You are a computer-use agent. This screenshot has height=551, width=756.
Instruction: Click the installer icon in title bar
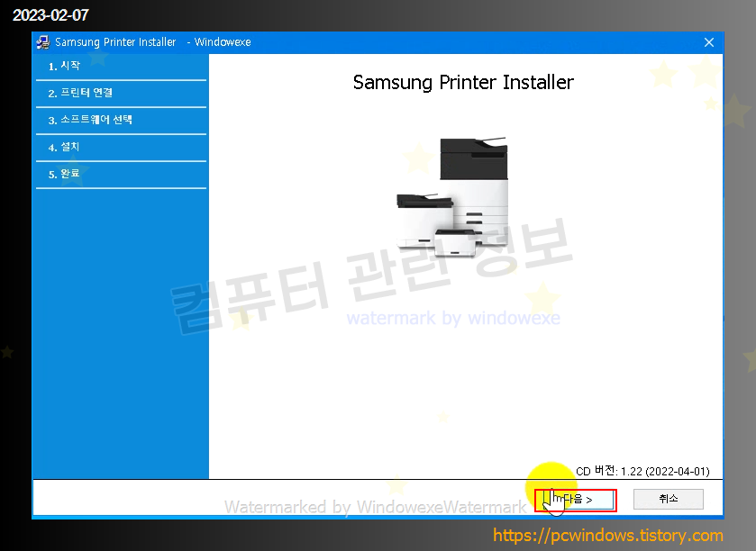pyautogui.click(x=43, y=42)
